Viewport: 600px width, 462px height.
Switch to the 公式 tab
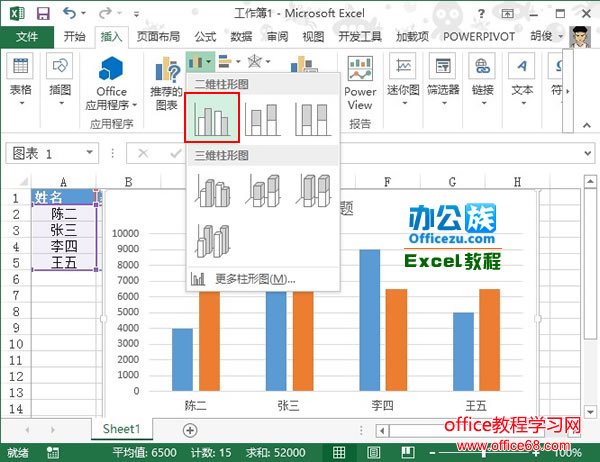coord(205,37)
